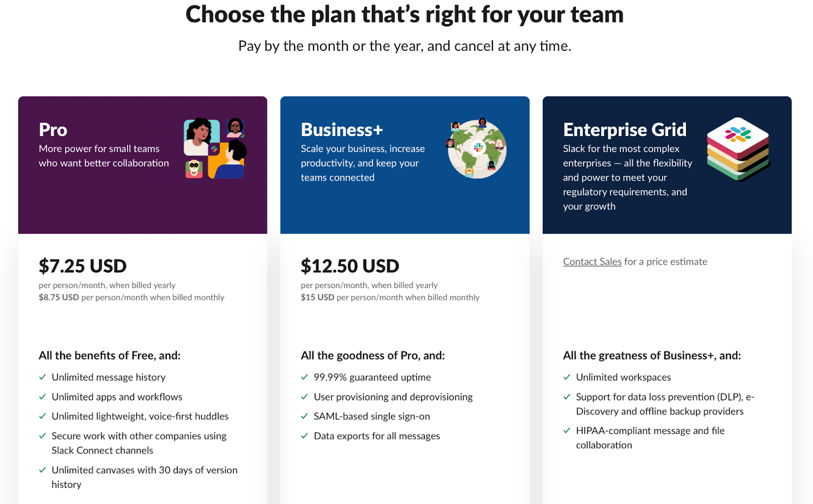The image size is (813, 504).
Task: Click the checkmark beside HIPAA-compliant message item
Action: coord(567,431)
